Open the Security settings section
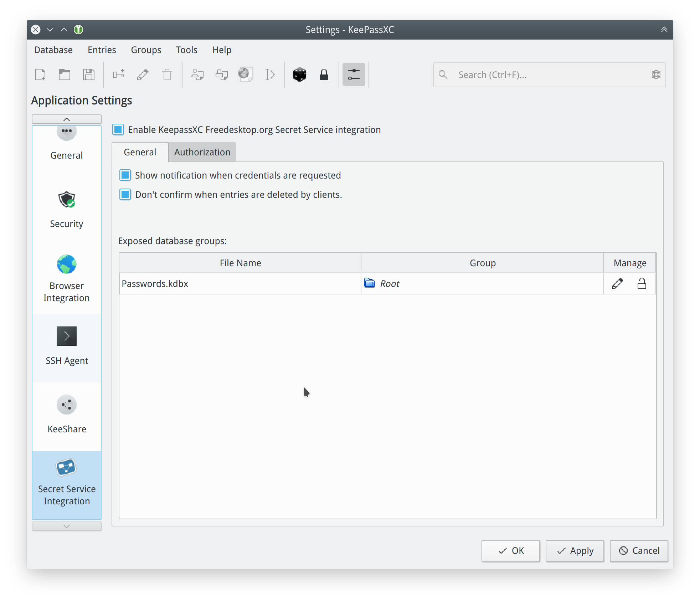 tap(67, 210)
